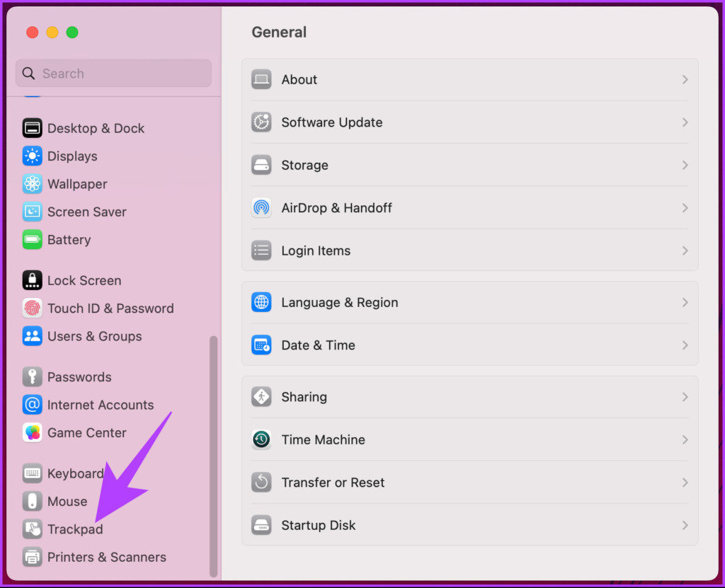Viewport: 725px width, 588px height.
Task: Open the Passwords label in sidebar
Action: coord(79,377)
